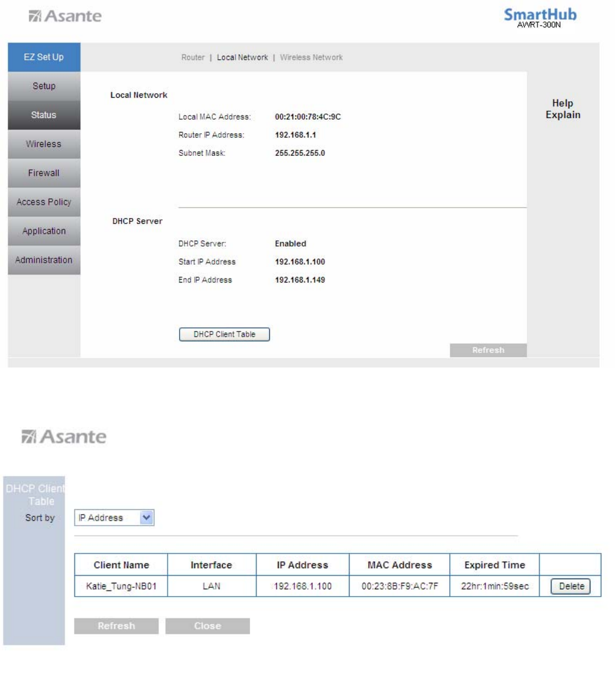Click the top Asante logo
The width and height of the screenshot is (616, 685).
[65, 16]
